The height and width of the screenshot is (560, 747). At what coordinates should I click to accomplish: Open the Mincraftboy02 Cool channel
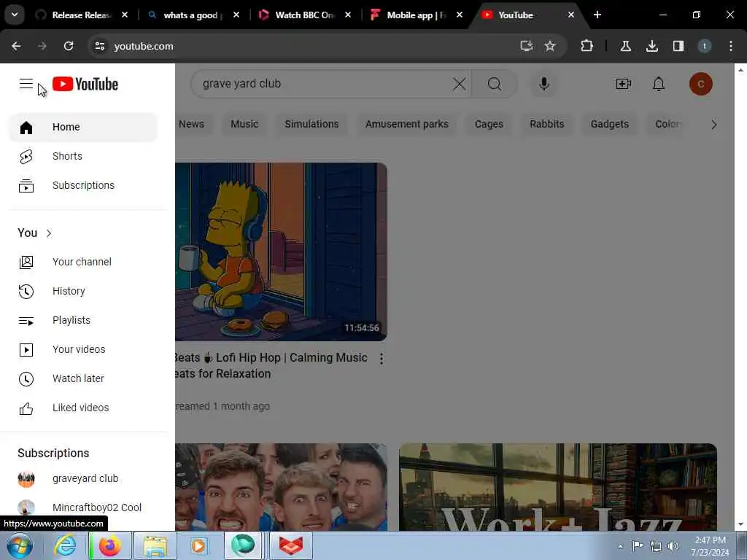(x=83, y=507)
